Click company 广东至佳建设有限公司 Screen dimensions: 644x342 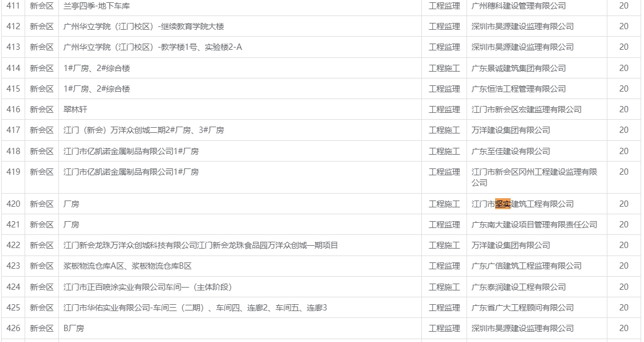pyautogui.click(x=511, y=151)
